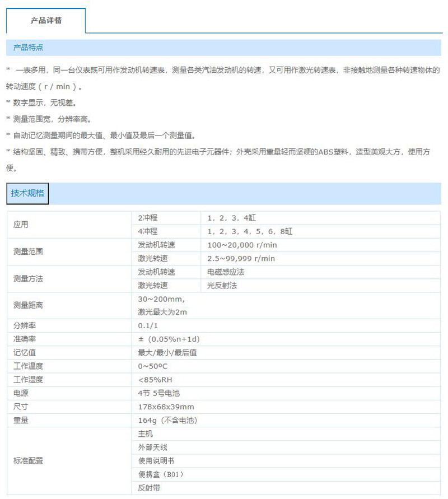Select the 应用 row label

pos(21,225)
